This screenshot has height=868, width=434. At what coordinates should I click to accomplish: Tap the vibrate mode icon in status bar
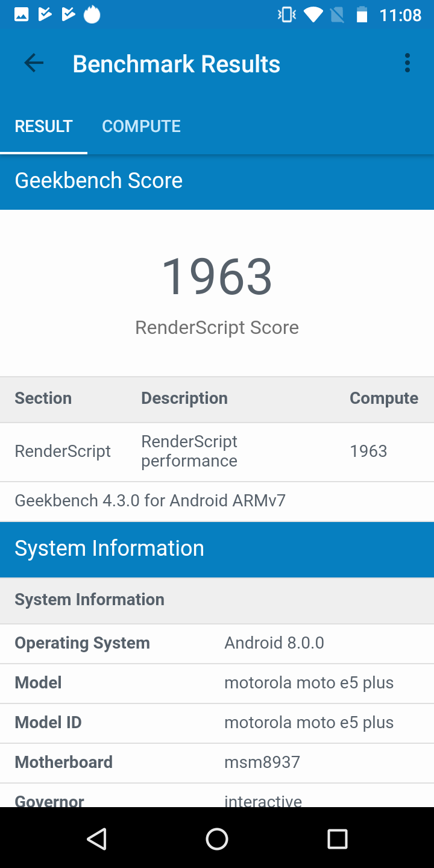click(x=286, y=14)
